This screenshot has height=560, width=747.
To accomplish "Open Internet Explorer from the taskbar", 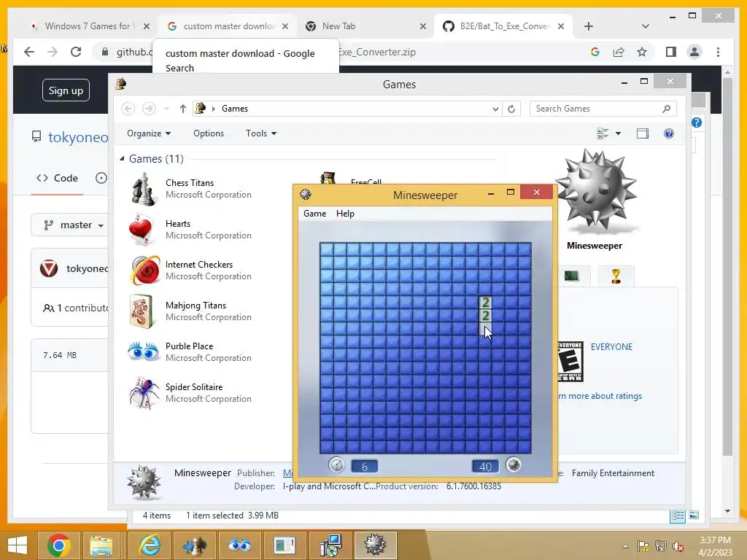I will [149, 545].
